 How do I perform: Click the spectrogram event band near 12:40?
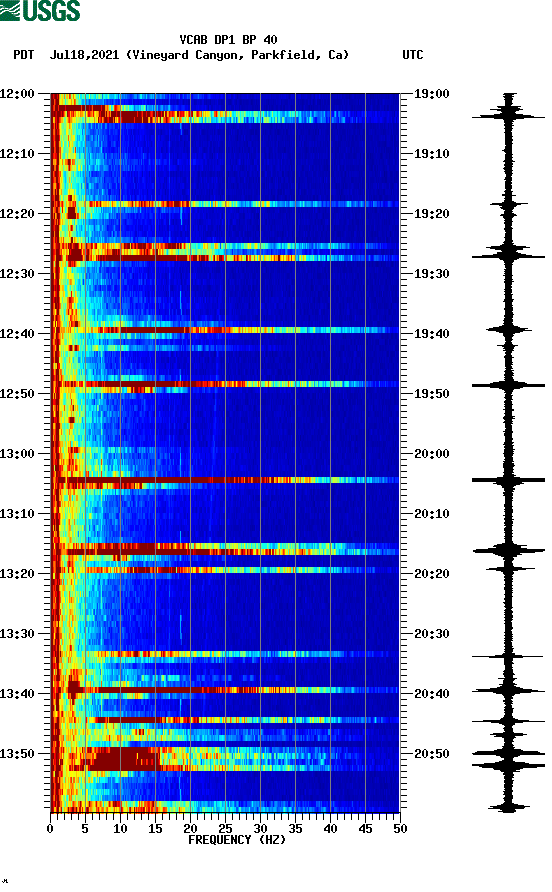[225, 330]
